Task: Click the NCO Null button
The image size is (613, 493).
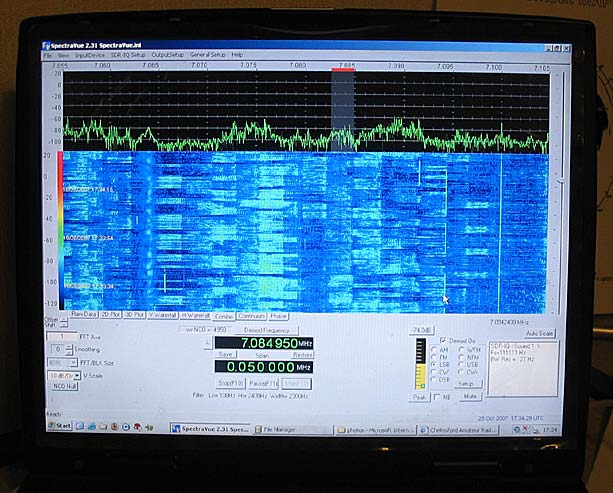Action: 65,386
